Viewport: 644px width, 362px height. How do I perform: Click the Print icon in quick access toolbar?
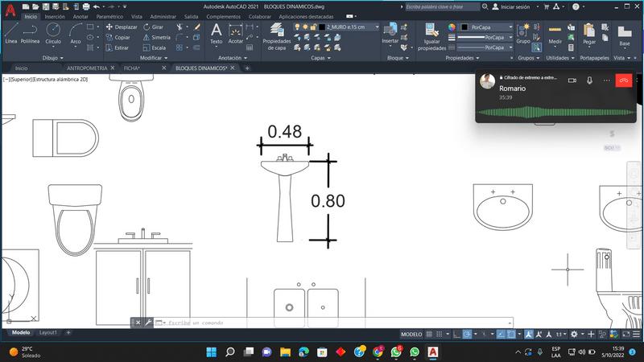pos(86,6)
